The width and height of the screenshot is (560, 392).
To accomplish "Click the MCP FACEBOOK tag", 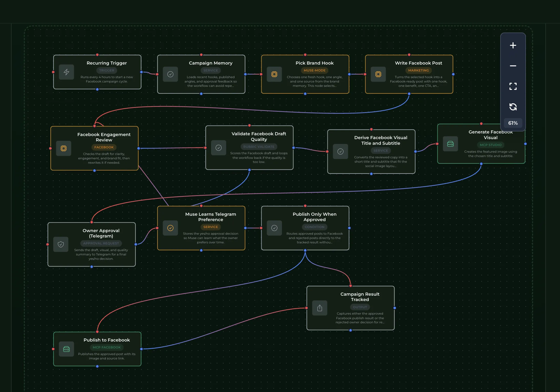I will pyautogui.click(x=107, y=347).
